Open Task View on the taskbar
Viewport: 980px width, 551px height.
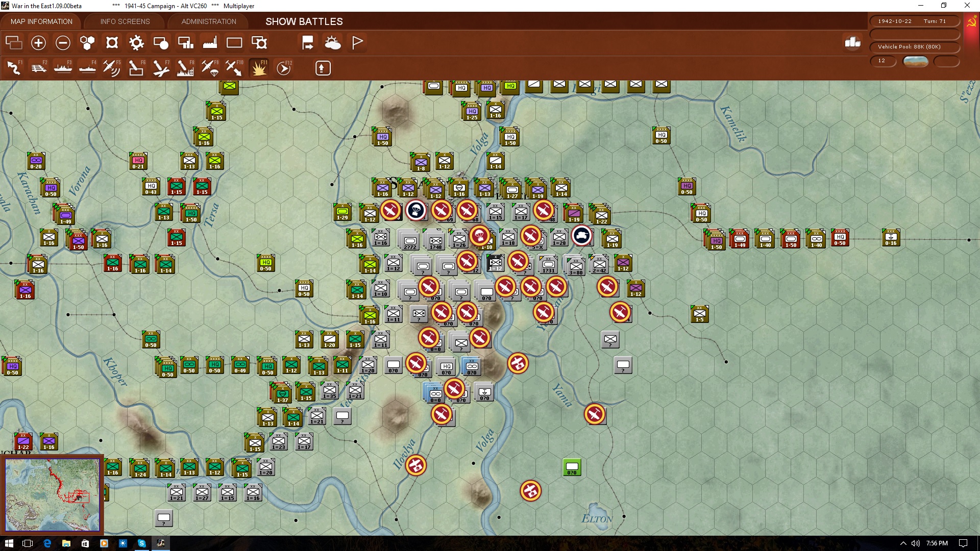pyautogui.click(x=28, y=543)
